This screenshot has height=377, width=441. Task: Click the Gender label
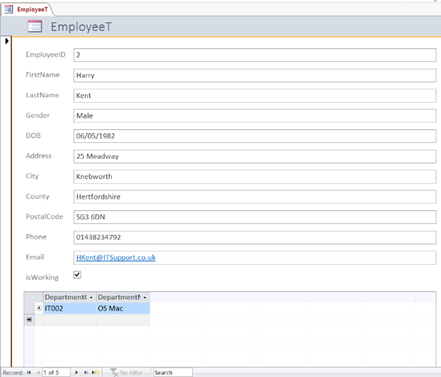click(x=38, y=115)
